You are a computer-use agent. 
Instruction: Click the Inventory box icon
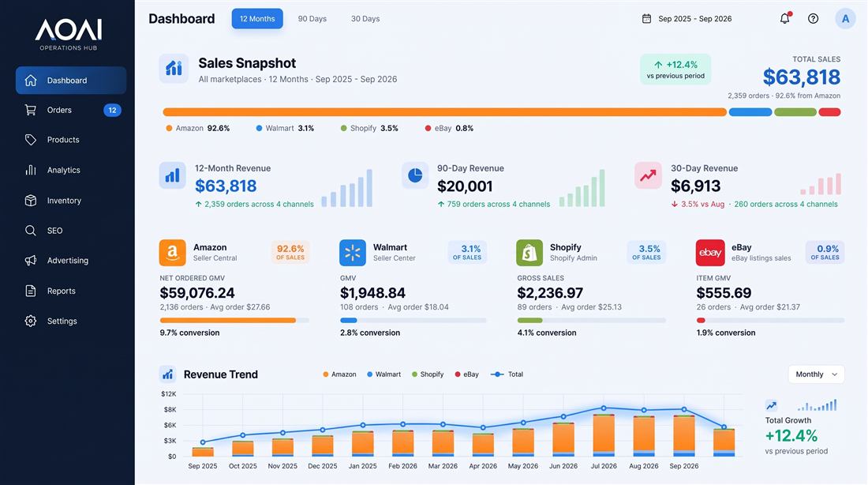pyautogui.click(x=31, y=200)
